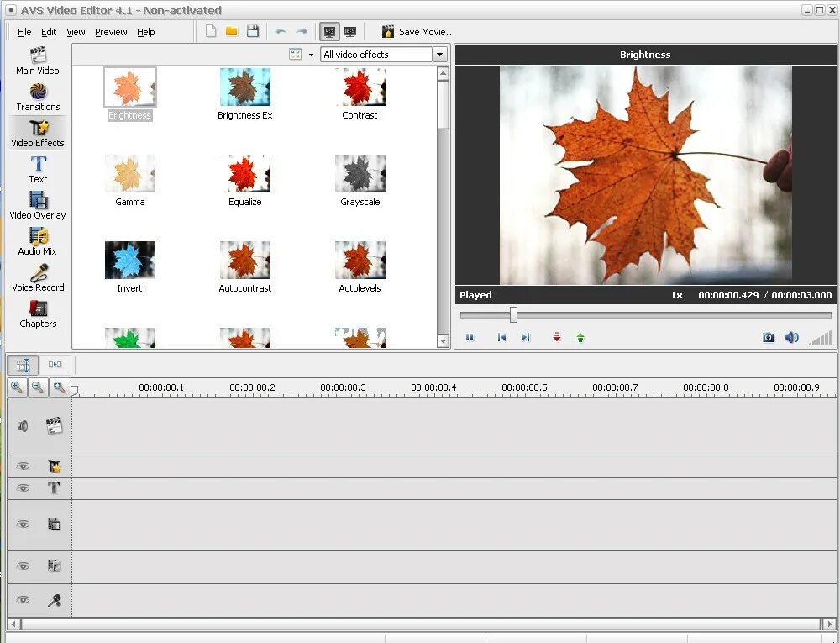This screenshot has width=840, height=643.
Task: Open the Preview menu
Action: (110, 32)
